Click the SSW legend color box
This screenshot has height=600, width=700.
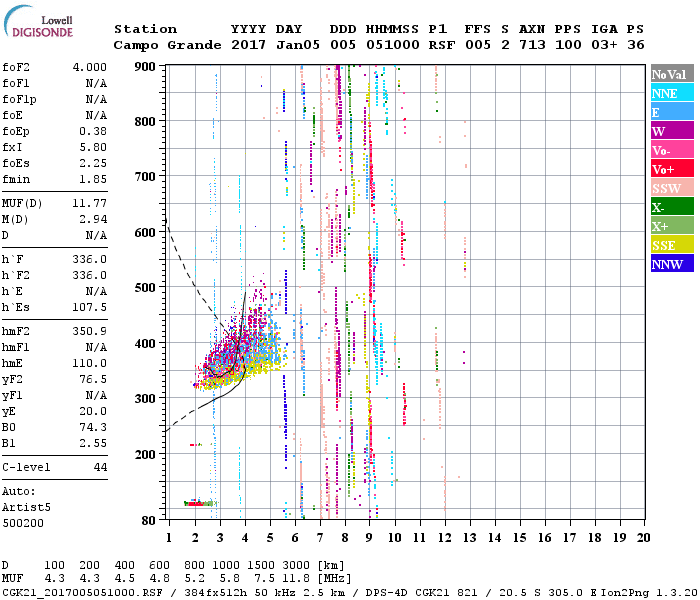coord(671,188)
